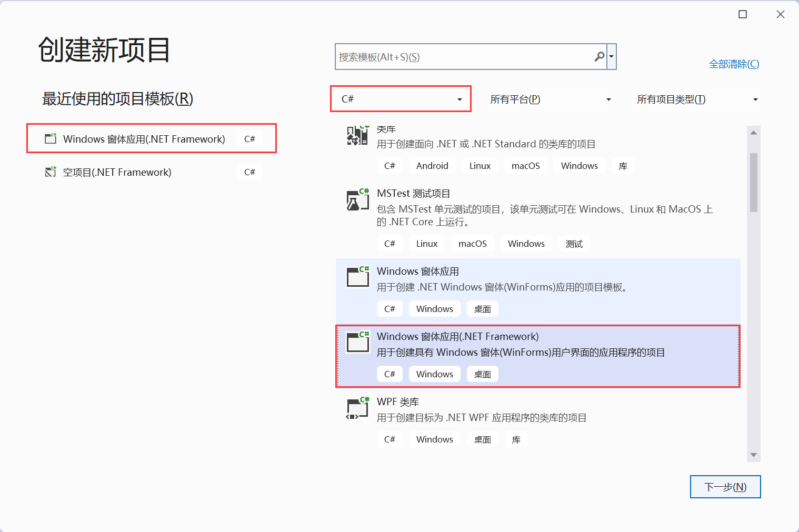799x532 pixels.
Task: Click the template list scroll down arrow
Action: coord(754,455)
